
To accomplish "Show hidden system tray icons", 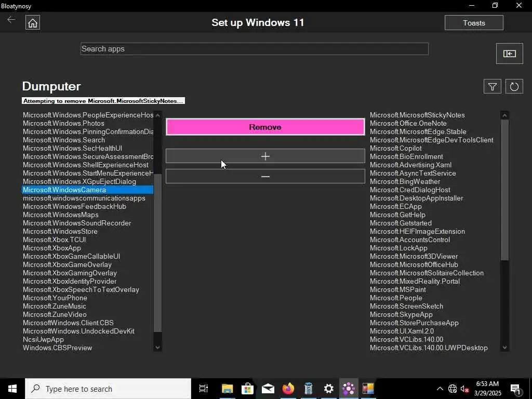I will point(440,389).
